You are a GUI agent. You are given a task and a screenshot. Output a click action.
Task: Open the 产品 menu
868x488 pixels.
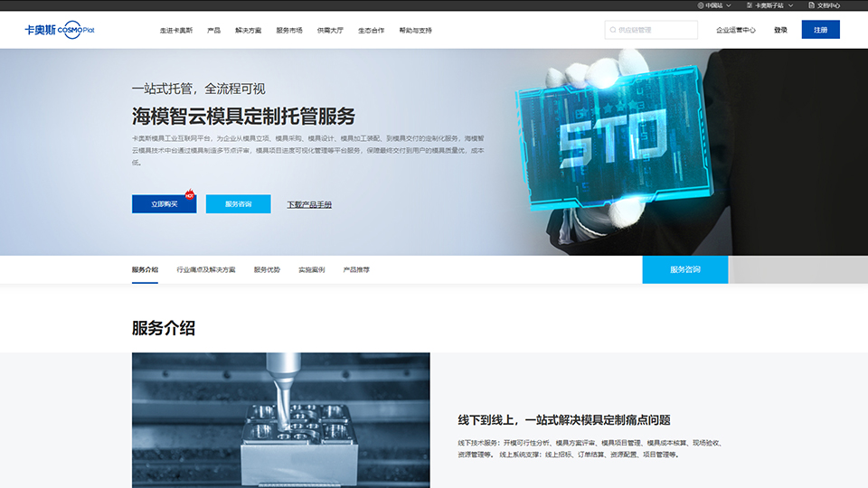[x=213, y=31]
